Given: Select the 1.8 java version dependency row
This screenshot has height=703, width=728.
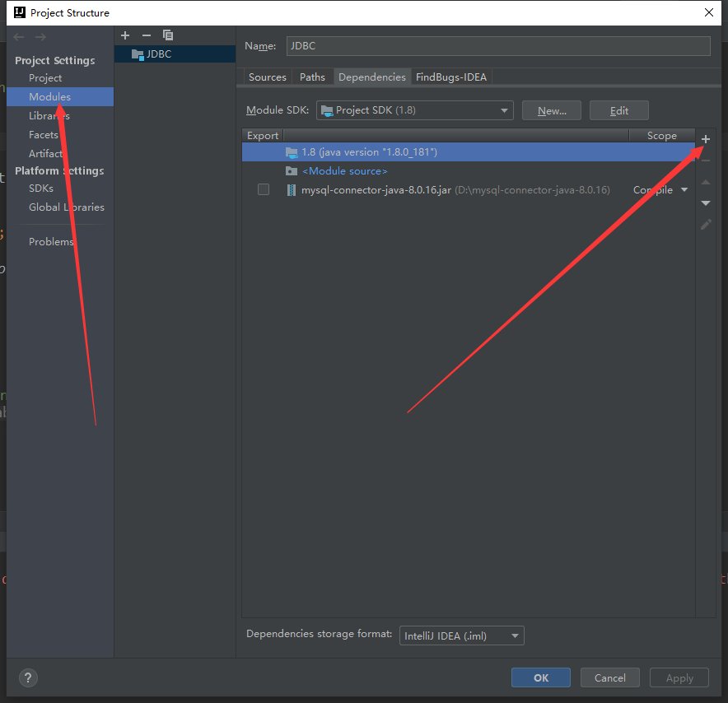Looking at the screenshot, I should (469, 152).
